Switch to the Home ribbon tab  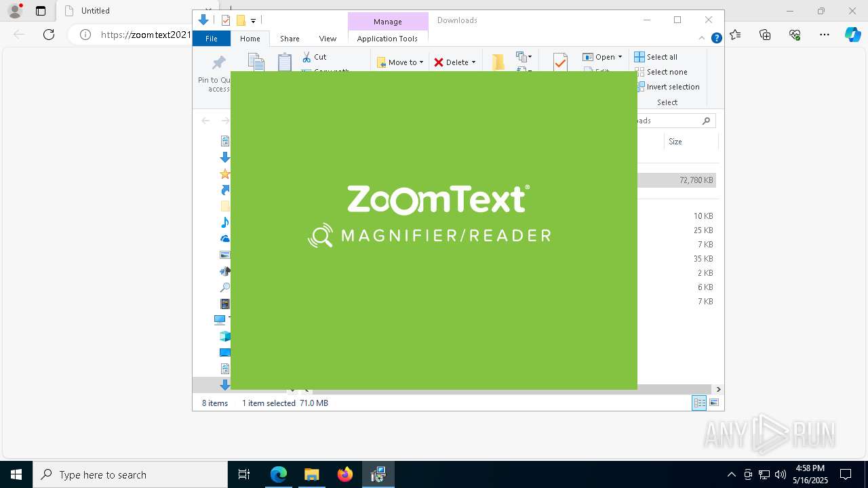(250, 39)
